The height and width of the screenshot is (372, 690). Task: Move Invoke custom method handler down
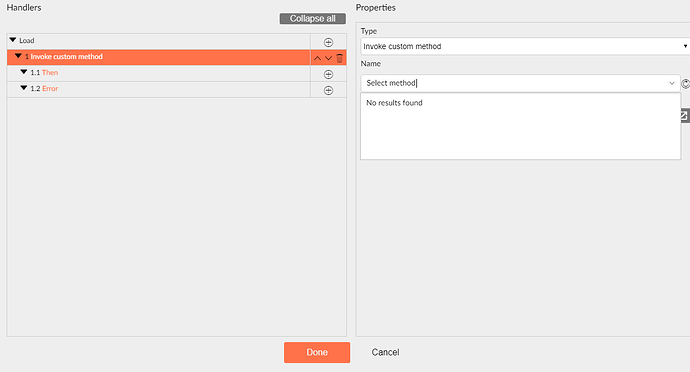(x=328, y=58)
